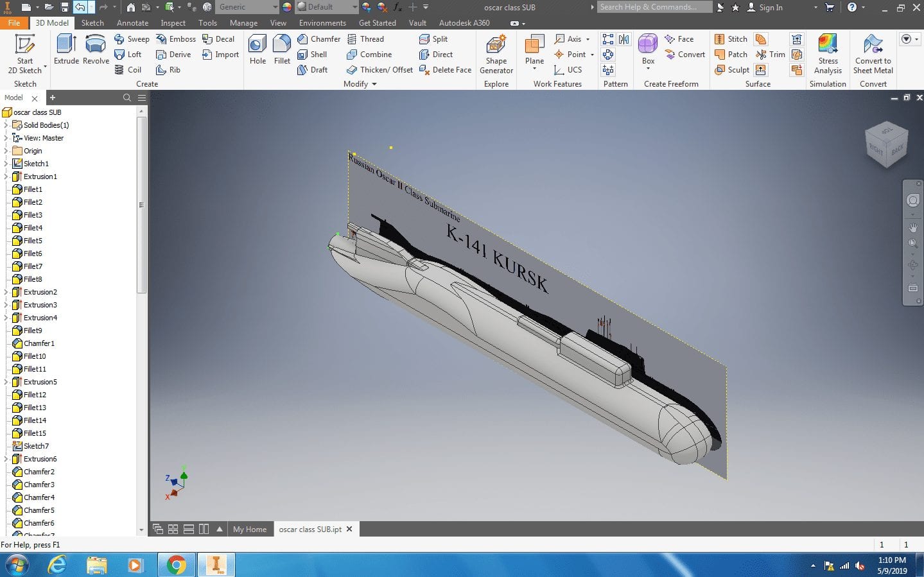Click the ViewCube navigation cube
Screen dimensions: 924x577
tap(886, 144)
